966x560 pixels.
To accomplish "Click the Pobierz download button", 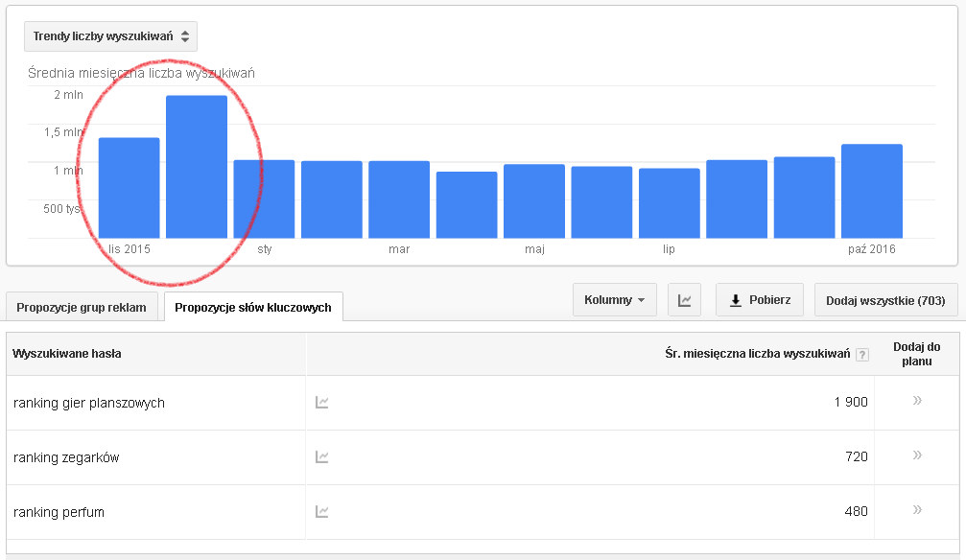I will pyautogui.click(x=760, y=300).
